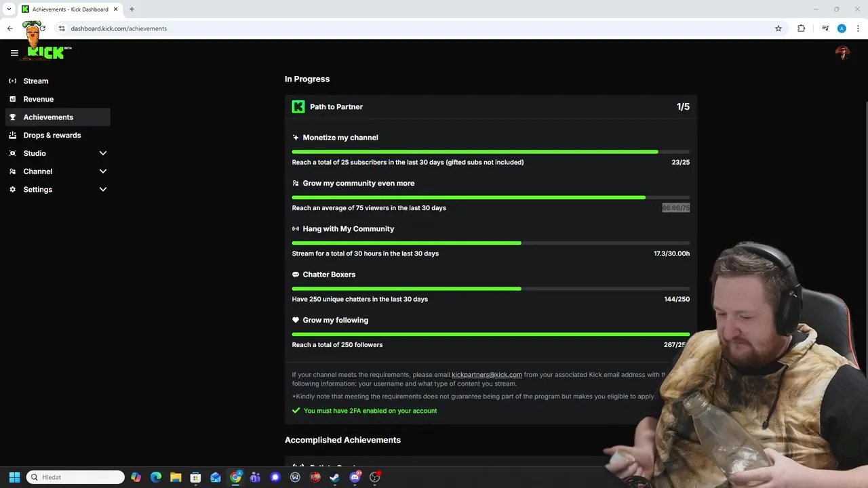
Task: Open Discord from the taskbar
Action: 355,477
